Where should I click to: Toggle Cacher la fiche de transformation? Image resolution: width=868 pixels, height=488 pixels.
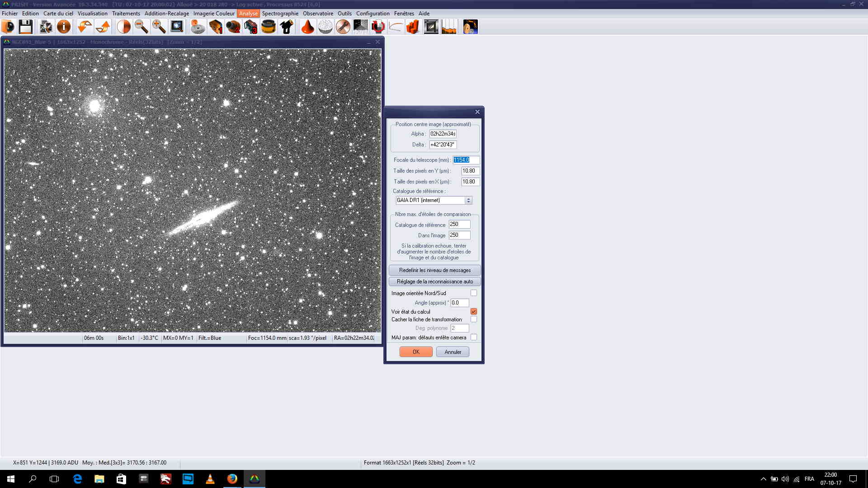pos(473,319)
